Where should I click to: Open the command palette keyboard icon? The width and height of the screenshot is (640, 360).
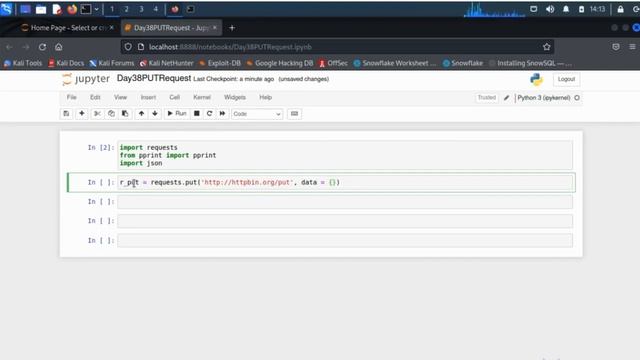click(x=294, y=113)
